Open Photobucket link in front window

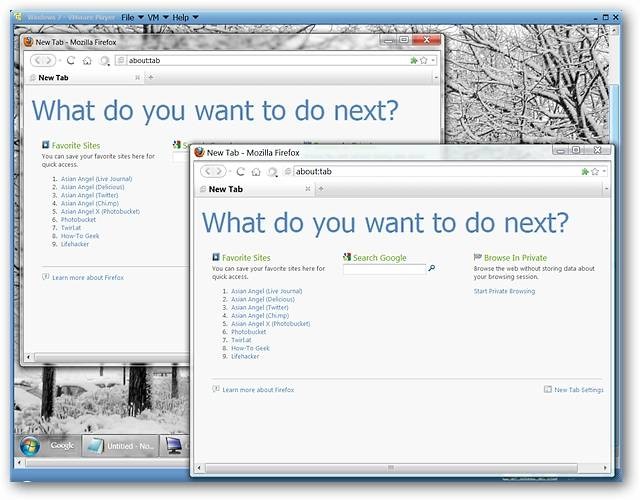249,332
